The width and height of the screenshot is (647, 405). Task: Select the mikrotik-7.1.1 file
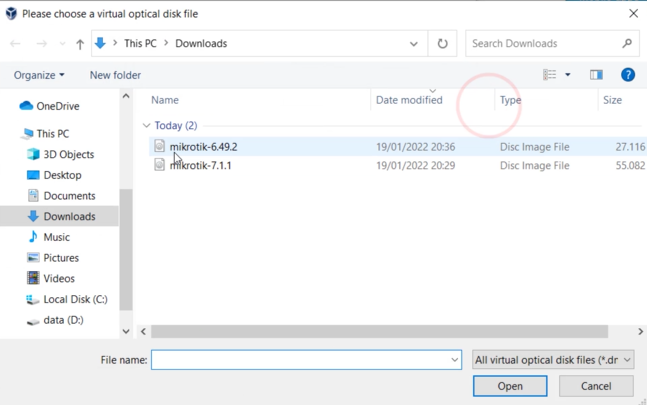tap(201, 165)
